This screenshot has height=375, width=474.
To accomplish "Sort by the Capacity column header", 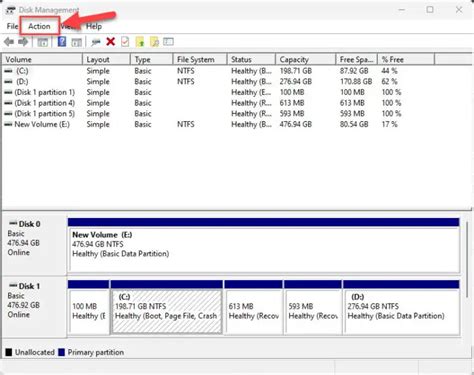I will click(x=306, y=59).
